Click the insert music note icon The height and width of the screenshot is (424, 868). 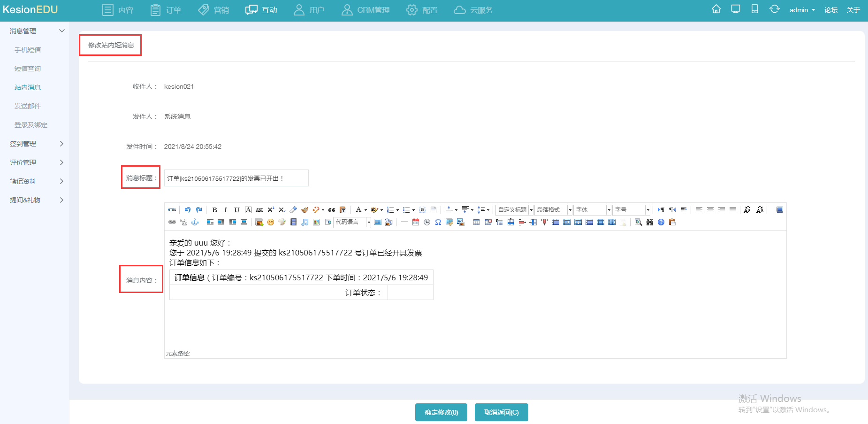coord(305,222)
